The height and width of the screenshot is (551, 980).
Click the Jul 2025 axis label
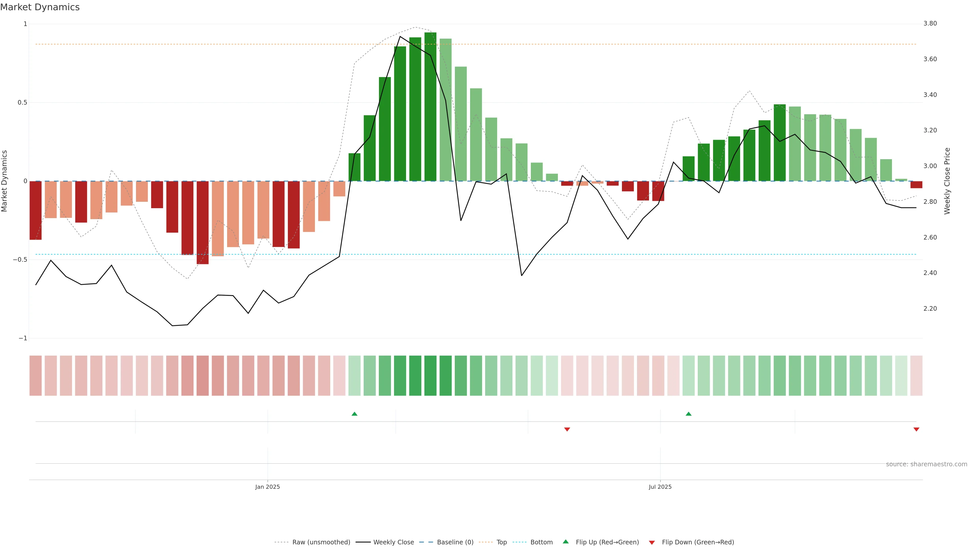coord(660,487)
